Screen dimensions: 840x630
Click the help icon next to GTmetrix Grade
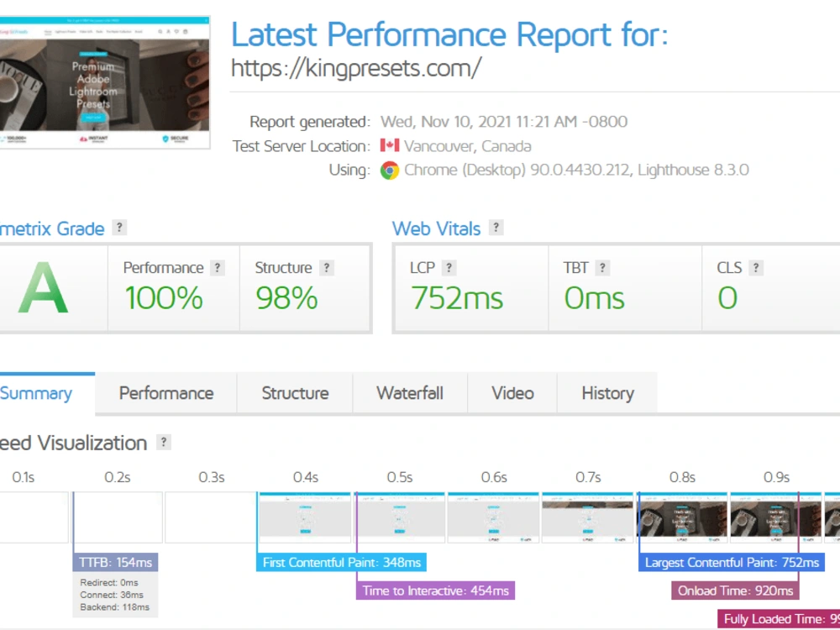(119, 228)
